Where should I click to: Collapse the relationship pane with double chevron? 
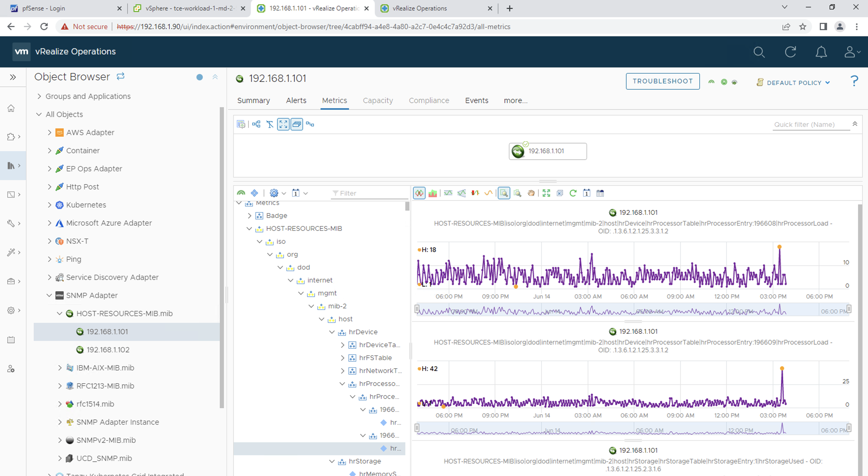click(855, 124)
